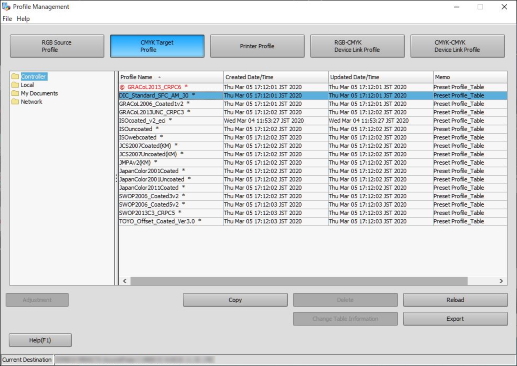This screenshot has height=366, width=517.
Task: Click the splitter handle between tree and table
Action: (x=116, y=178)
